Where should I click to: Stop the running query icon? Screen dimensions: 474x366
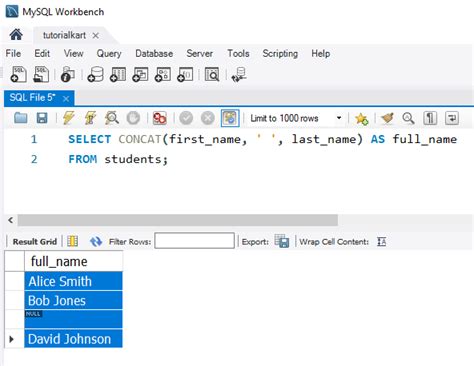(133, 118)
